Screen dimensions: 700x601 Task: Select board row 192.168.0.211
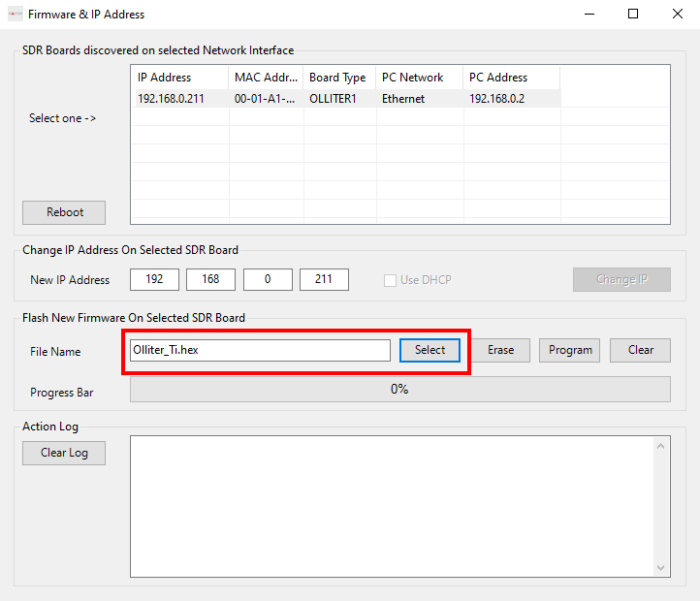pos(346,99)
